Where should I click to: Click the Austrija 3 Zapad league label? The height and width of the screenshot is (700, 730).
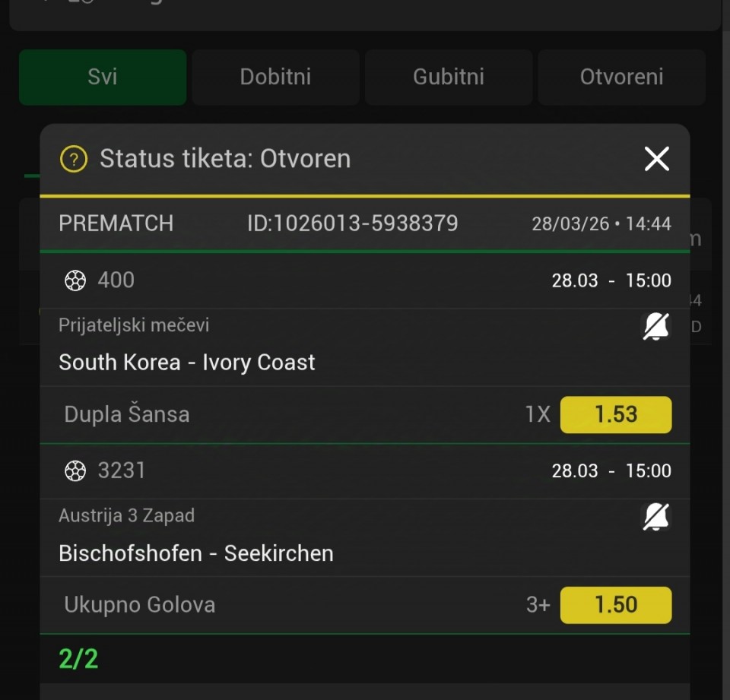[x=126, y=515]
